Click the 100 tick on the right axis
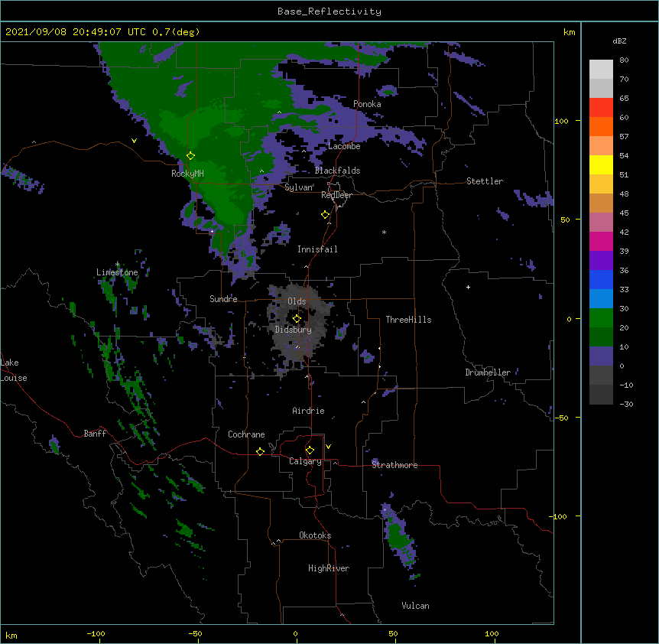Screen dimensions: 659x644 pyautogui.click(x=561, y=121)
